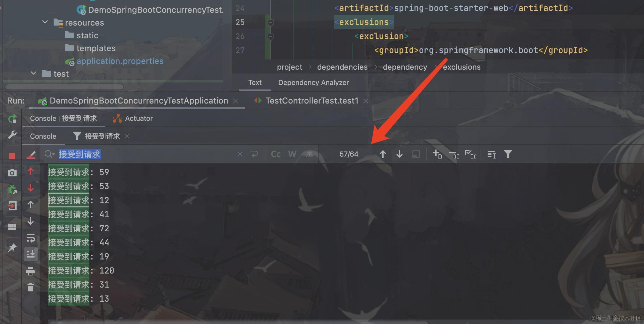Click the Print console output icon
Image resolution: width=644 pixels, height=324 pixels.
[31, 271]
